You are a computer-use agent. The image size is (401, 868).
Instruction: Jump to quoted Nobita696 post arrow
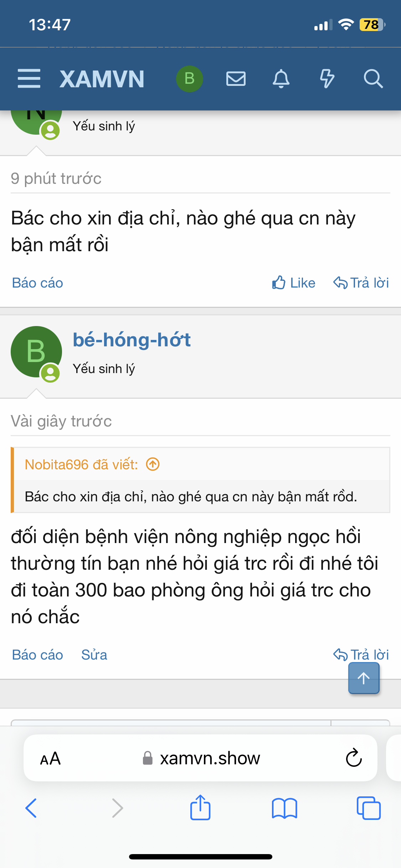point(153,464)
